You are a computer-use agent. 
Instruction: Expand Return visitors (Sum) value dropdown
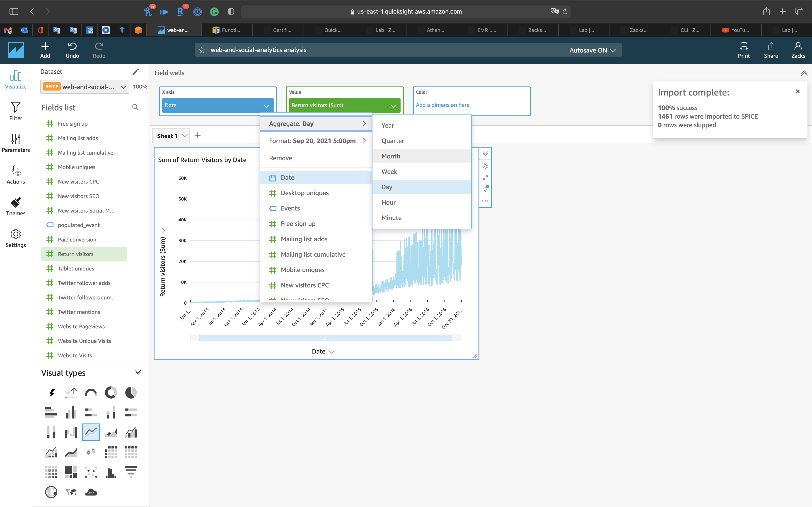click(393, 106)
